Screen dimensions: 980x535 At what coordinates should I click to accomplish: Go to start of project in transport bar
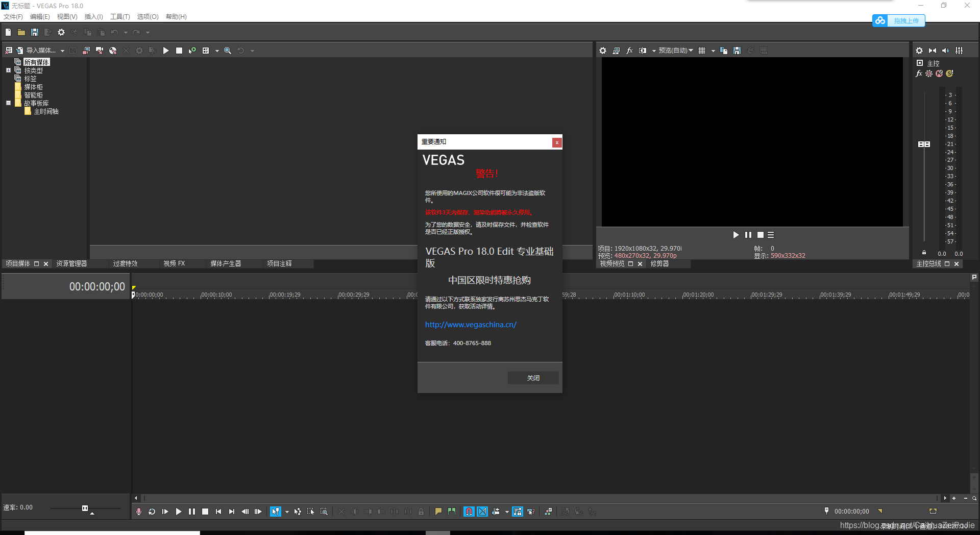point(218,512)
